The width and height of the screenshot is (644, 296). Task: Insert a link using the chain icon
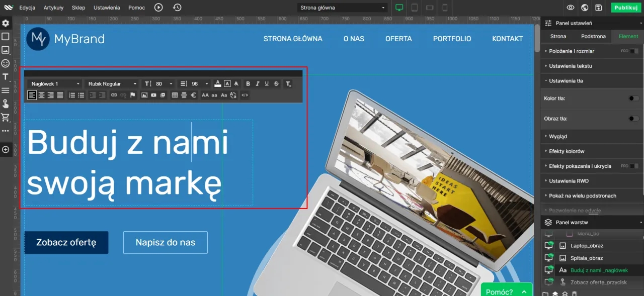tap(114, 95)
